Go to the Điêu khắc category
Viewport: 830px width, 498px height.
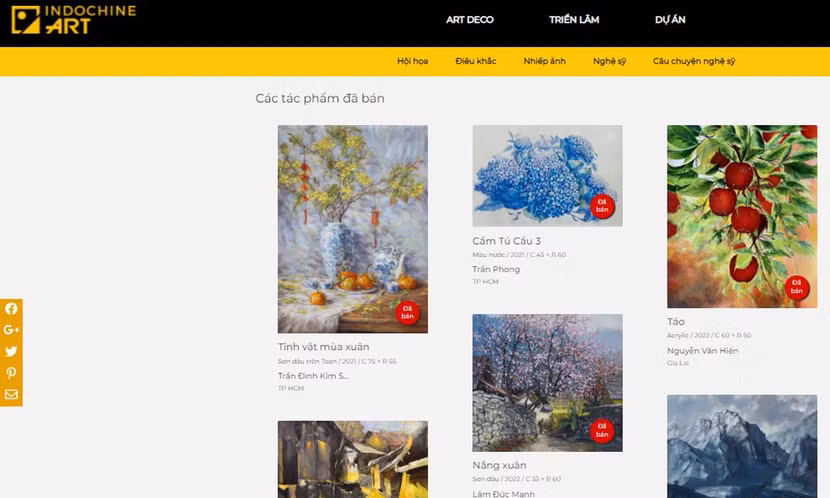click(476, 61)
